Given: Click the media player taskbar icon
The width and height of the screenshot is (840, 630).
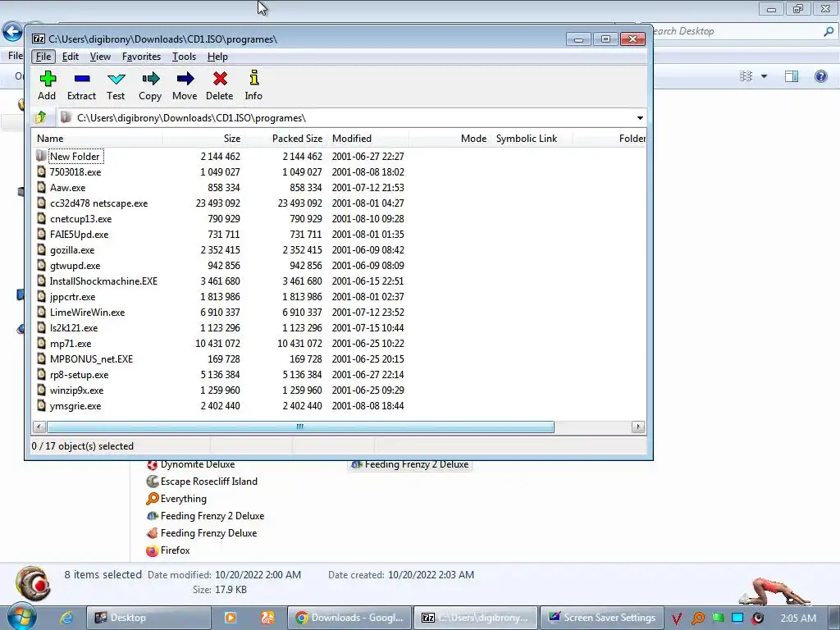Looking at the screenshot, I should click(x=231, y=618).
